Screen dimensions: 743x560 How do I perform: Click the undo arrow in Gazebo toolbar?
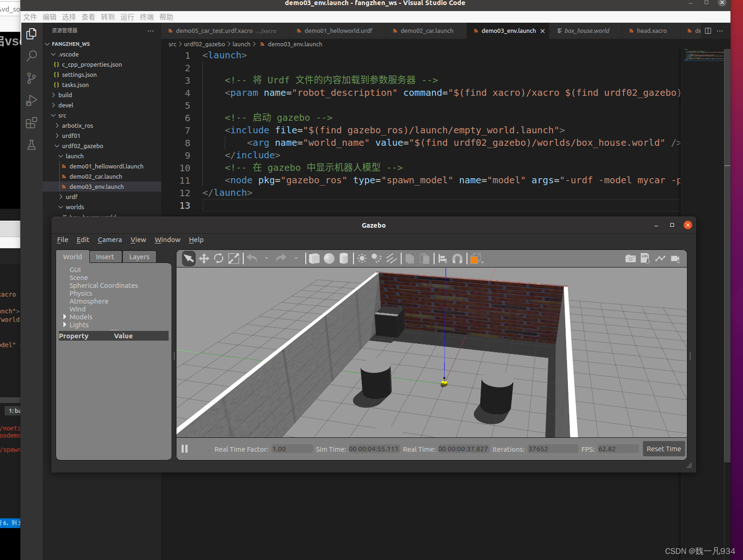click(x=252, y=258)
